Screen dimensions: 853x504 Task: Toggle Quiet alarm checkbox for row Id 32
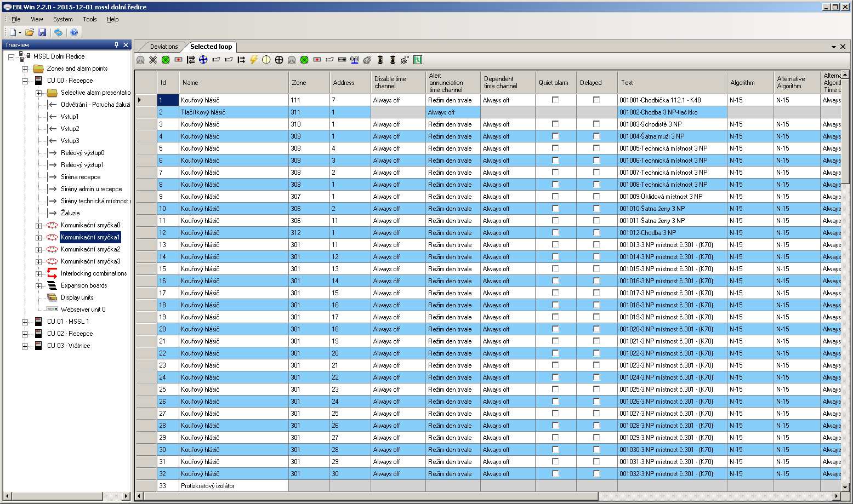coord(555,473)
